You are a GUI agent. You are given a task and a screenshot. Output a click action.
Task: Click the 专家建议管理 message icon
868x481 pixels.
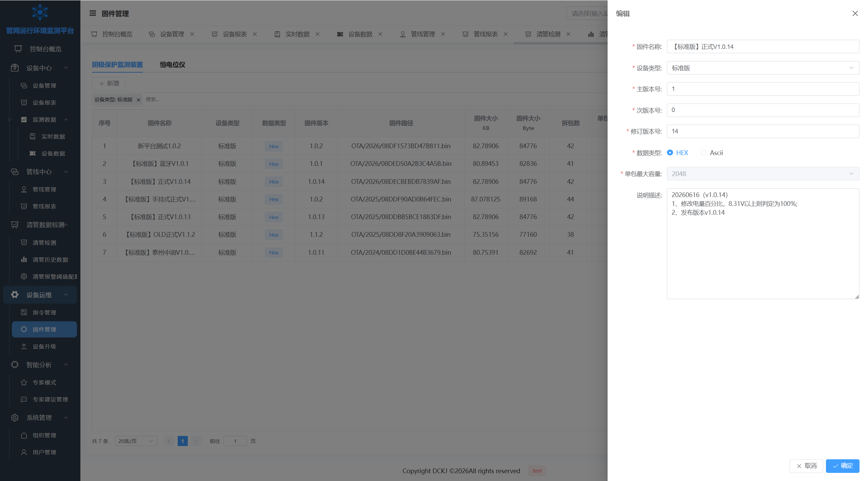tap(24, 399)
